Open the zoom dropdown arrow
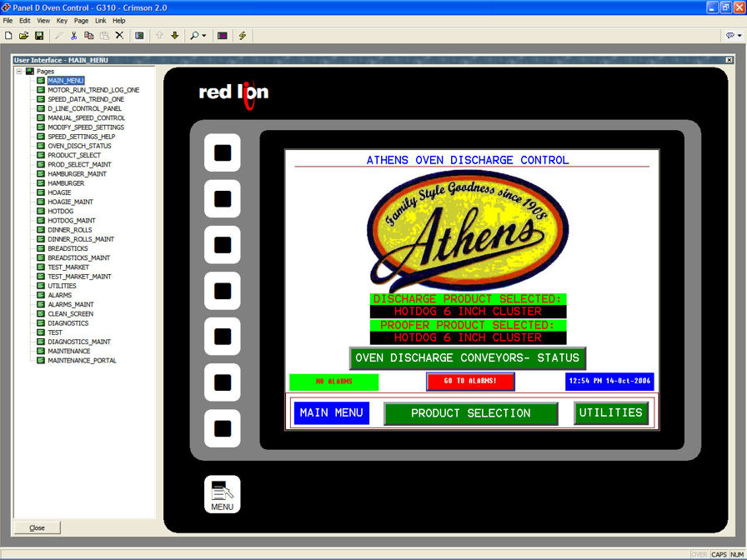Image resolution: width=747 pixels, height=560 pixels. (x=204, y=36)
